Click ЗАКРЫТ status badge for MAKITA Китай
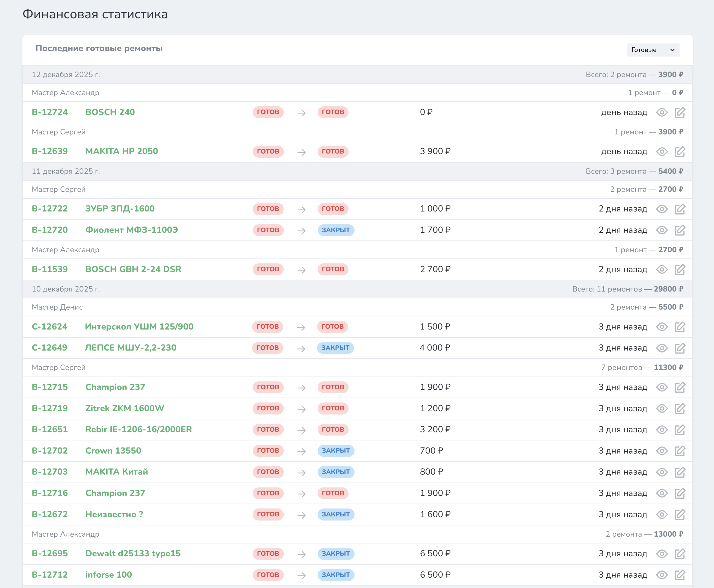 coord(335,472)
